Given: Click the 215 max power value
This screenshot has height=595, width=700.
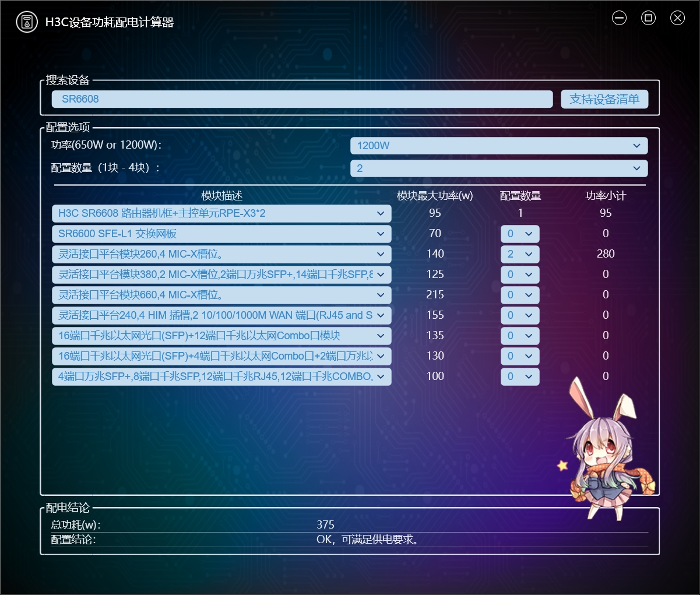Looking at the screenshot, I should tap(435, 294).
